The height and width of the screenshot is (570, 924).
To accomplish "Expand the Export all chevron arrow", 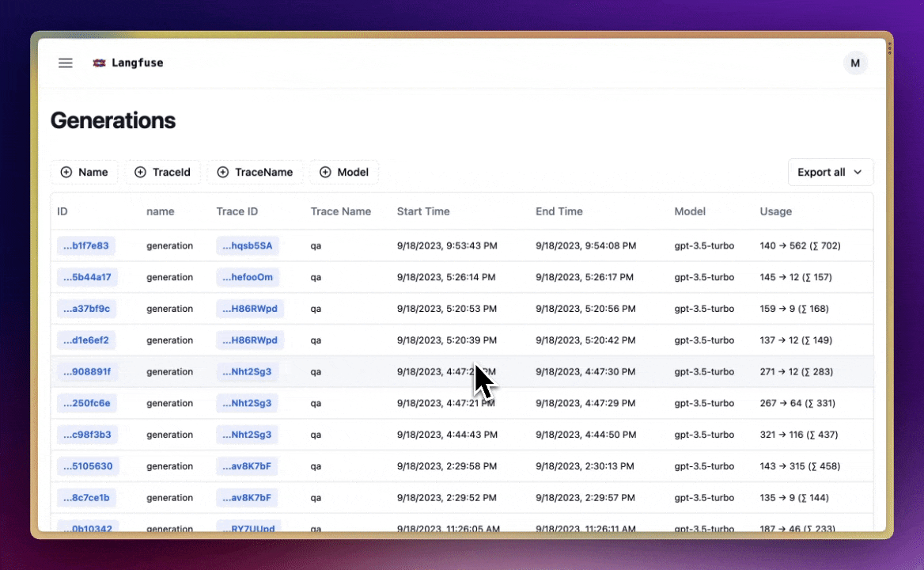I will pyautogui.click(x=858, y=172).
